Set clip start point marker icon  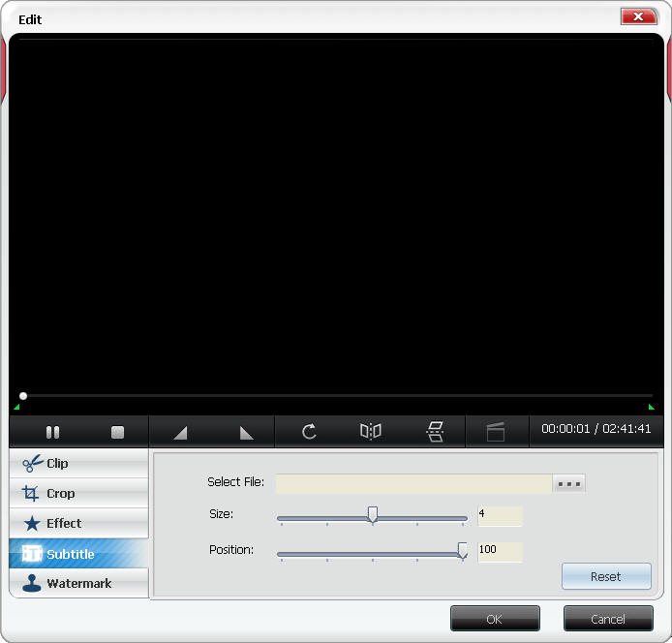click(180, 432)
